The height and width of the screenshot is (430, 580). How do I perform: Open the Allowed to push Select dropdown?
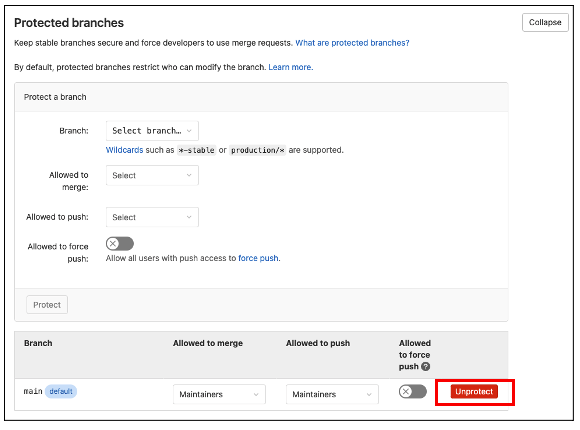(152, 217)
